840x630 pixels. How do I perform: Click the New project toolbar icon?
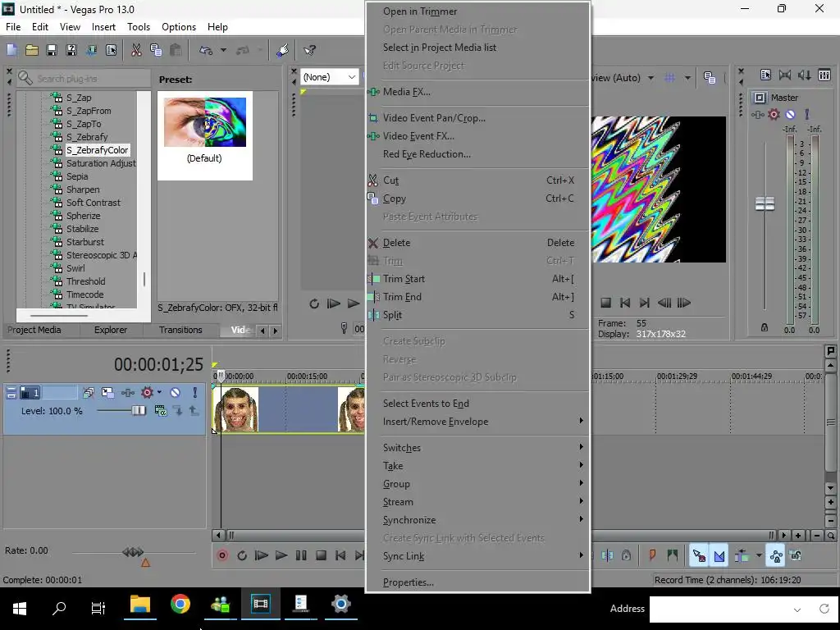(x=11, y=50)
